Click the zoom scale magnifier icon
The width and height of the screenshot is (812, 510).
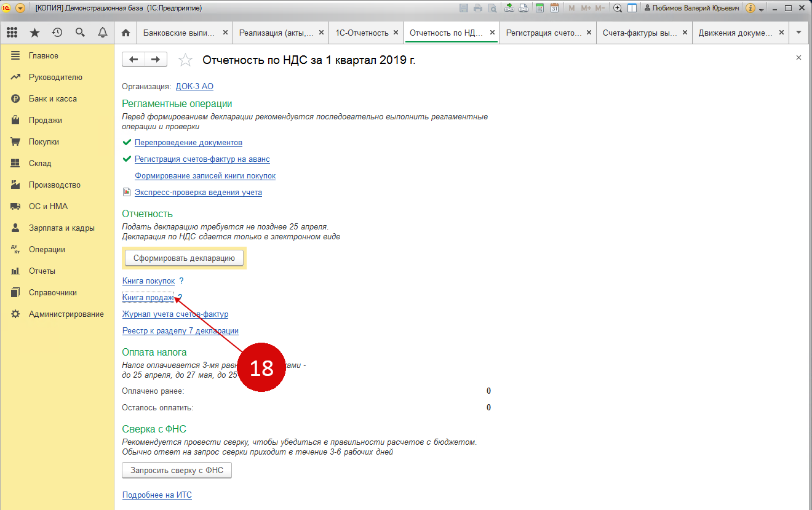click(618, 8)
